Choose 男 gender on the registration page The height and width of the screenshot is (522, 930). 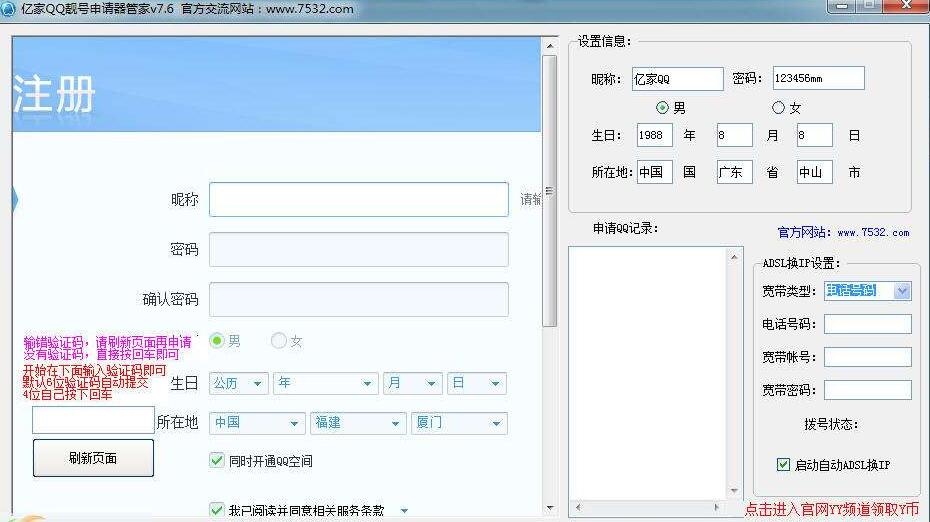pyautogui.click(x=216, y=340)
